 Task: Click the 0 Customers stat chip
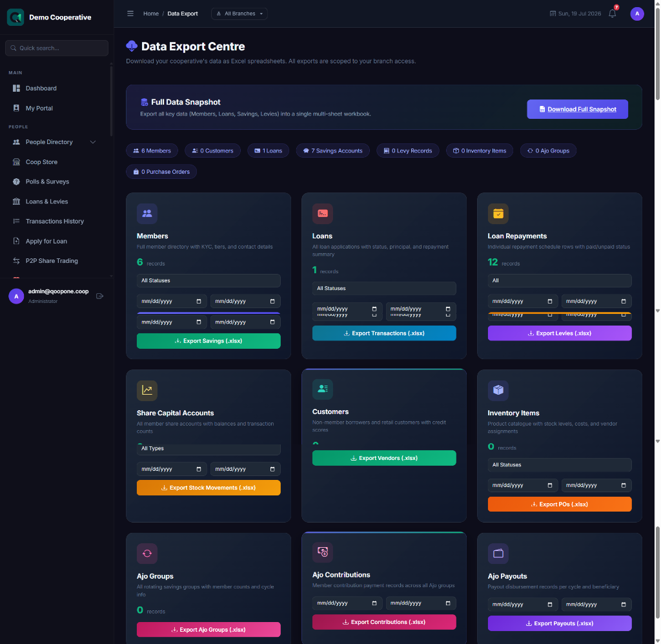[x=212, y=151]
